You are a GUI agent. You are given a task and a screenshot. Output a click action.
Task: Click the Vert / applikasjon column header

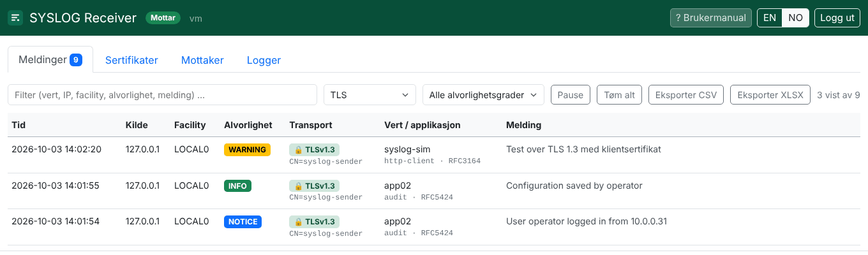click(x=423, y=125)
